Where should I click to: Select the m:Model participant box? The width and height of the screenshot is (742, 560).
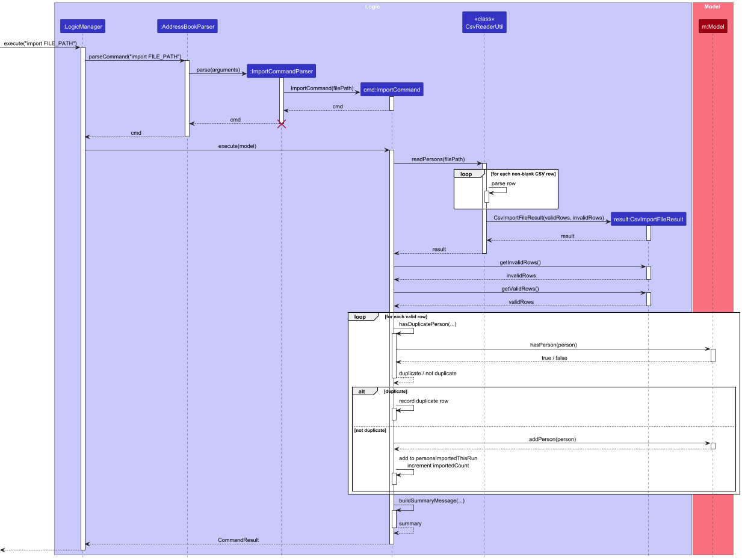pos(713,26)
